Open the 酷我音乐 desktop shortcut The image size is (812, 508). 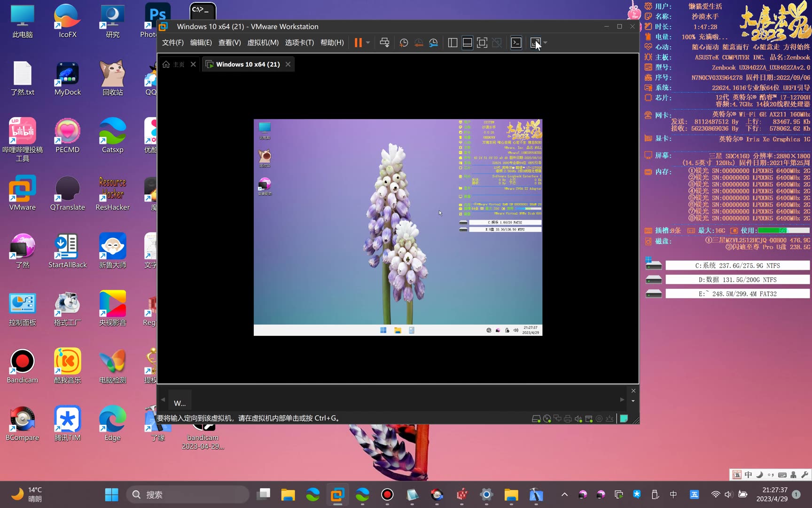pos(68,366)
